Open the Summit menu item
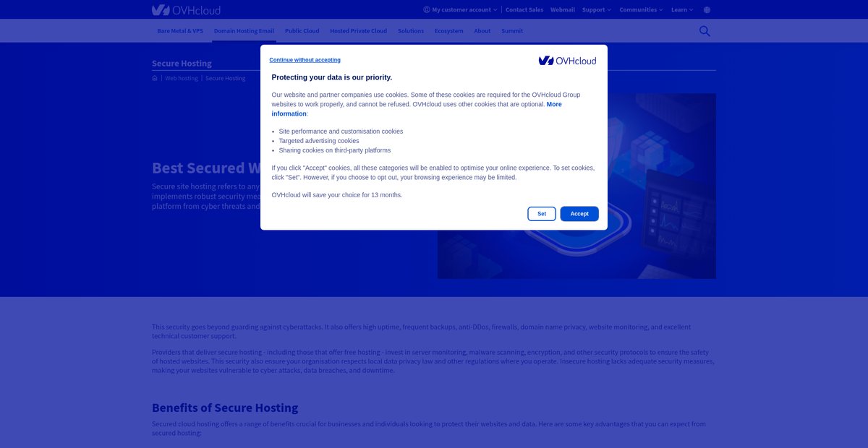 coord(512,31)
